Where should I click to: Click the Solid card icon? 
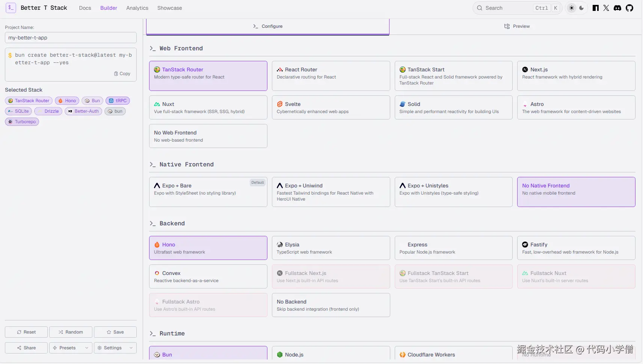click(403, 104)
